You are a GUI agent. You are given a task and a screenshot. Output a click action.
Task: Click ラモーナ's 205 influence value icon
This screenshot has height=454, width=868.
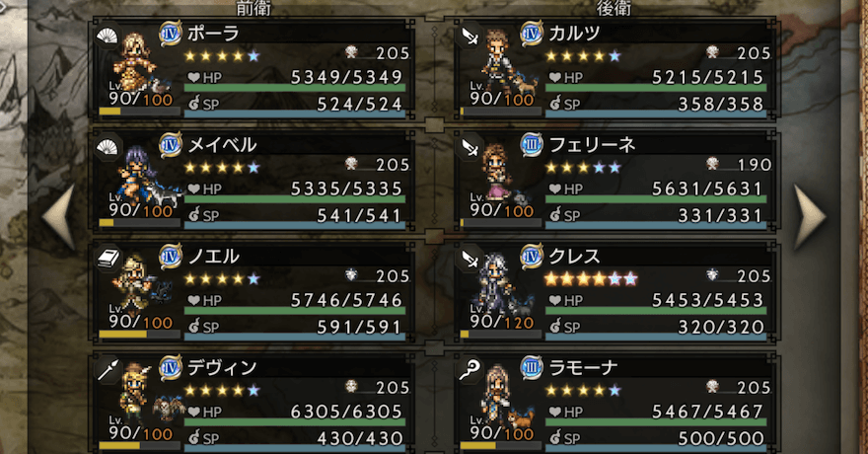tap(712, 387)
